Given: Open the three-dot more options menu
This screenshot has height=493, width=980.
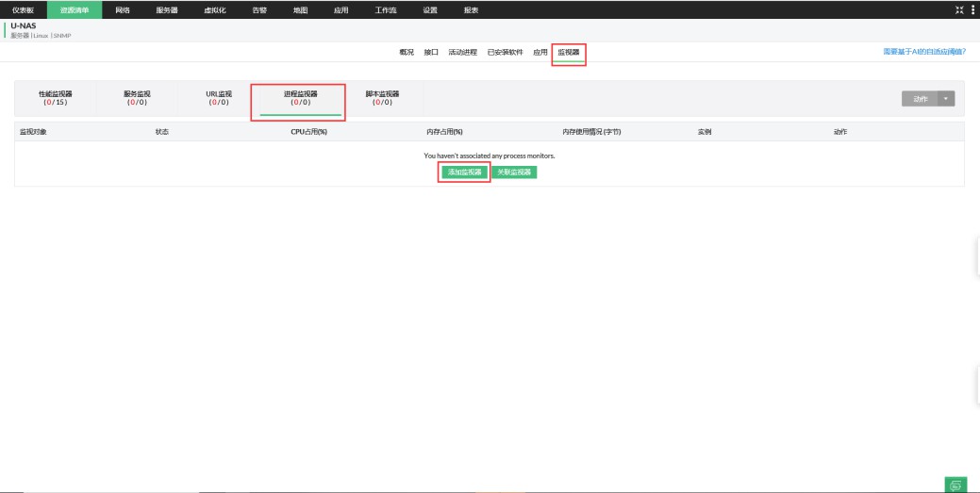Looking at the screenshot, I should click(x=972, y=9).
